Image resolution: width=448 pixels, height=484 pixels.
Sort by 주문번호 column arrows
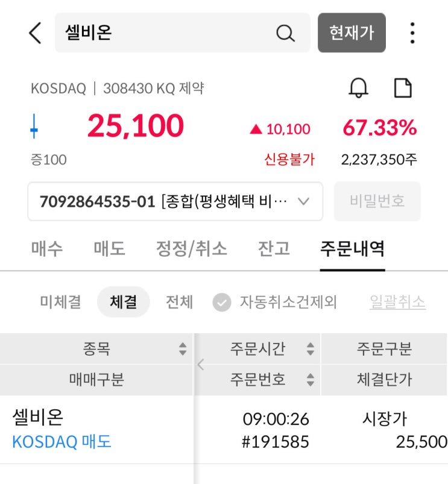[x=310, y=380]
